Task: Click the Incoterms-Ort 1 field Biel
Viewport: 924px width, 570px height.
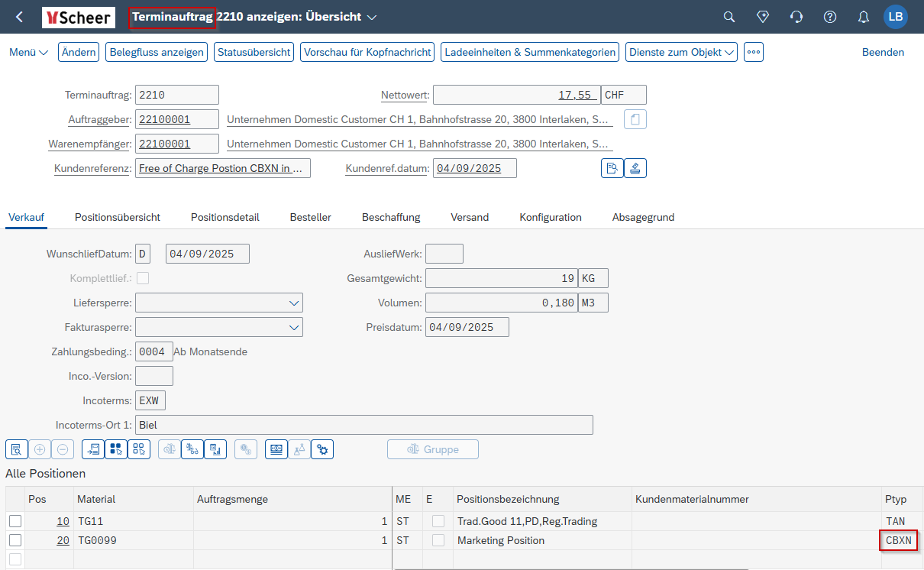Action: pos(364,425)
